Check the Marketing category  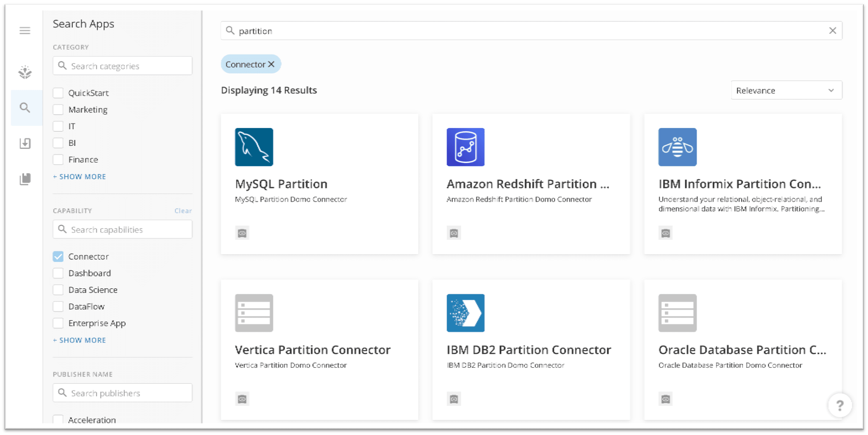pyautogui.click(x=58, y=110)
